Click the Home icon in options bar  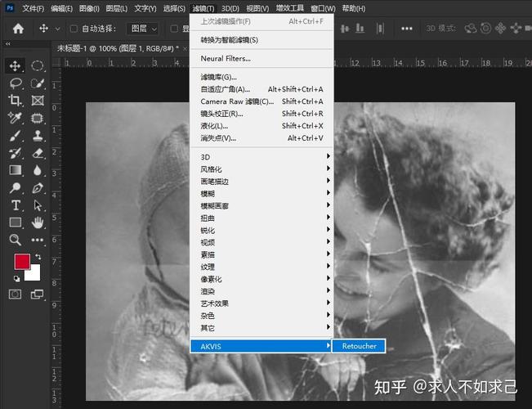point(18,29)
